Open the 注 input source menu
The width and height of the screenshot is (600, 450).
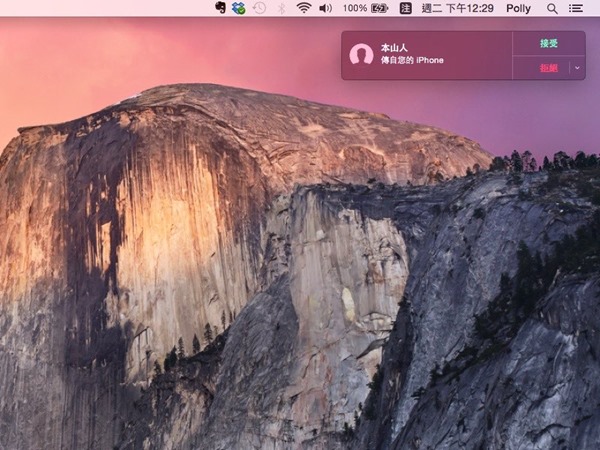point(405,8)
